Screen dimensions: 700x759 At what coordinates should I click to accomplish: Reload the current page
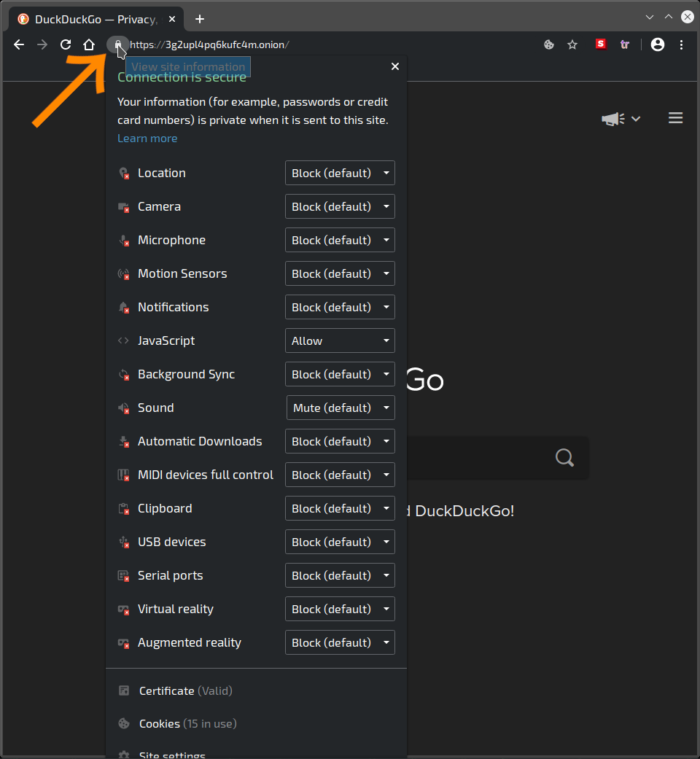coord(66,44)
